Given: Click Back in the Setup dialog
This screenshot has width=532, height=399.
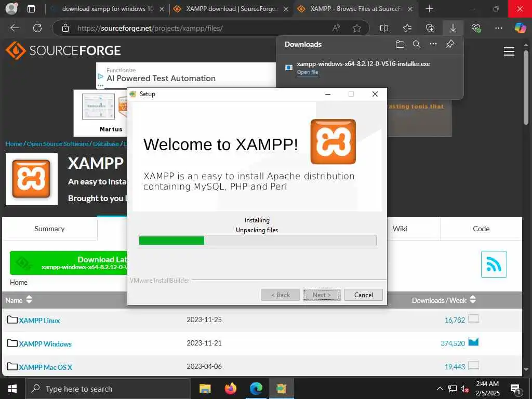Looking at the screenshot, I should pyautogui.click(x=281, y=295).
